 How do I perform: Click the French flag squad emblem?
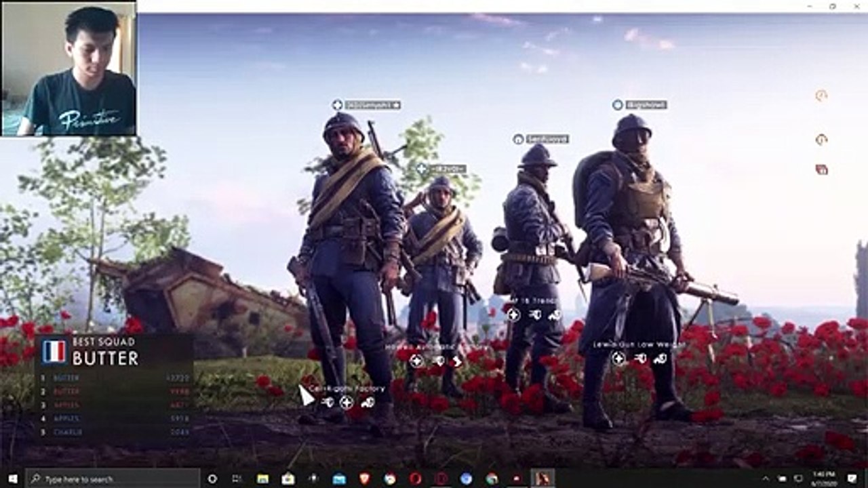coord(54,351)
